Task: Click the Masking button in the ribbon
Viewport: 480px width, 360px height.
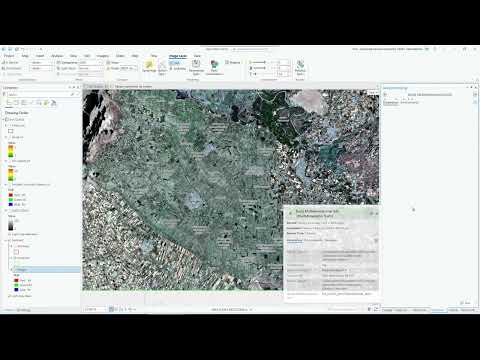Action: click(232, 62)
